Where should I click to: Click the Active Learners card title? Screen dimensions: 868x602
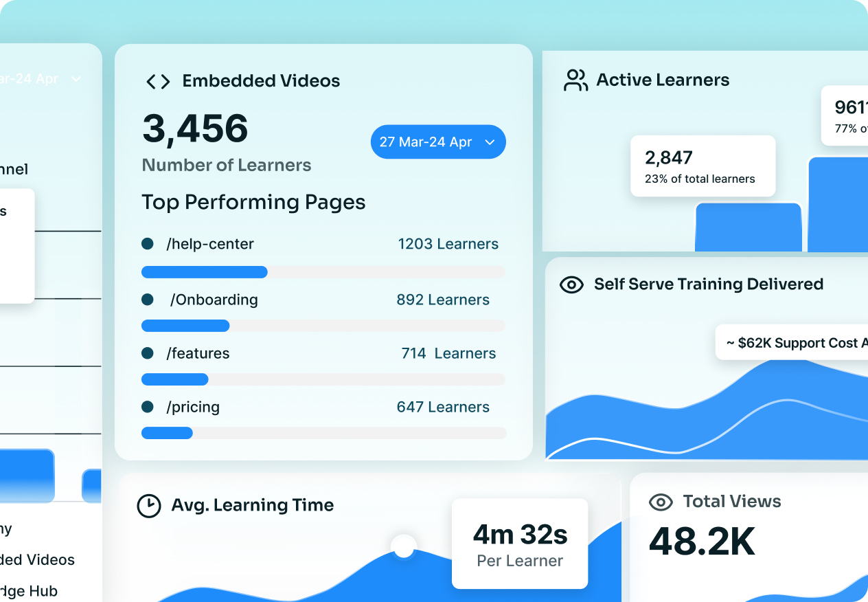tap(663, 80)
